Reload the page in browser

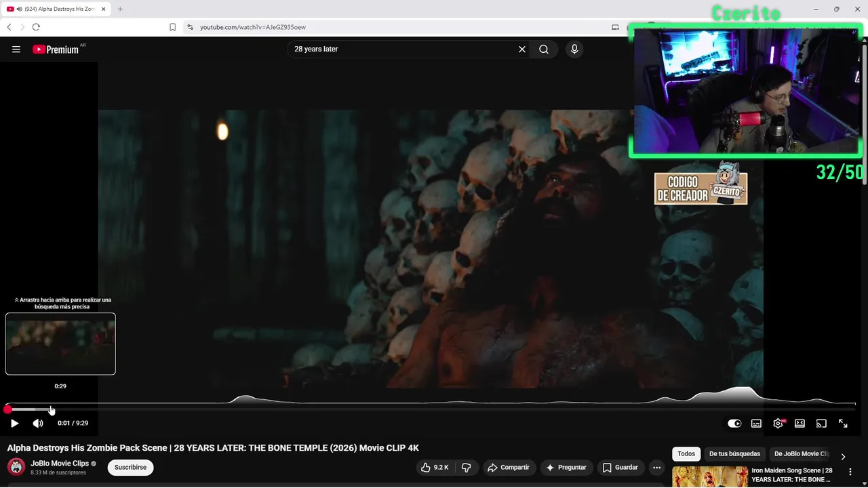tap(36, 27)
